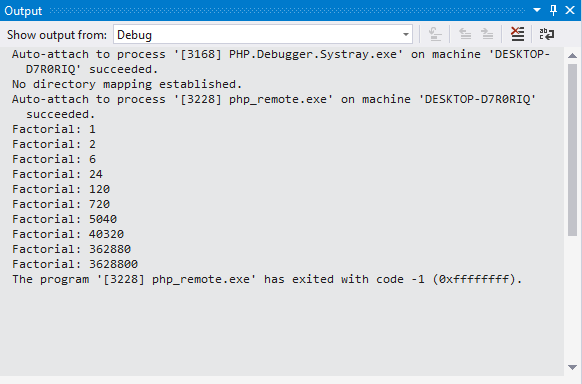Click the 'Show output from:' label

coord(57,35)
